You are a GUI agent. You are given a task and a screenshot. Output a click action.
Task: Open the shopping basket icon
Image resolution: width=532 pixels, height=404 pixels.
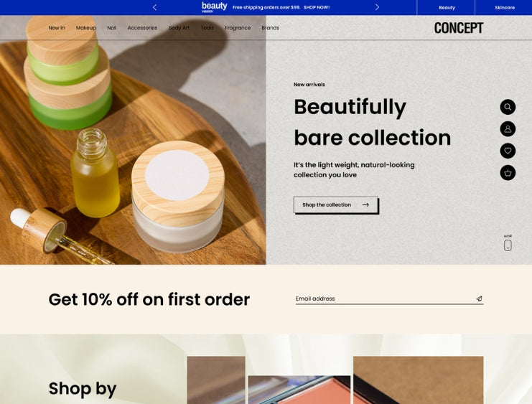point(508,173)
